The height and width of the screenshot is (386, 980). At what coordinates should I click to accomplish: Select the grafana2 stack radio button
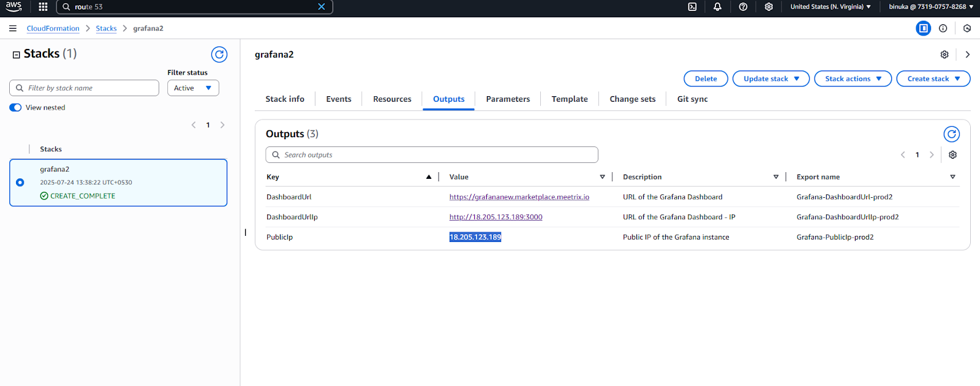pos(20,183)
